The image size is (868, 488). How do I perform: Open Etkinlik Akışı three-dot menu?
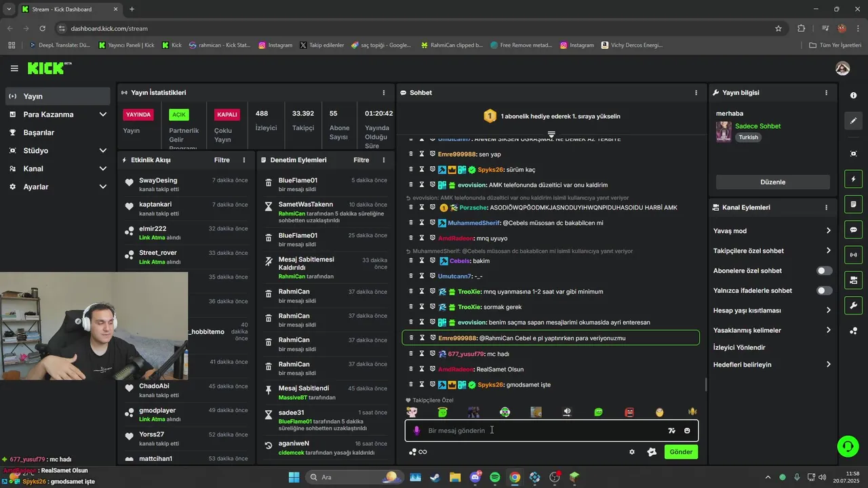244,160
